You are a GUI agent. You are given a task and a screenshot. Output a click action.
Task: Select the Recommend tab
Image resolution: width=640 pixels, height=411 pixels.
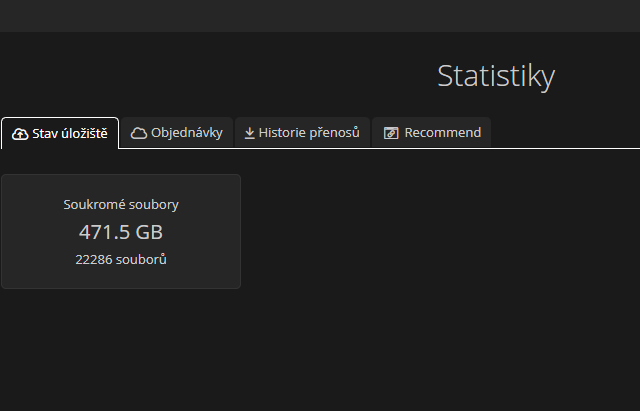point(432,133)
